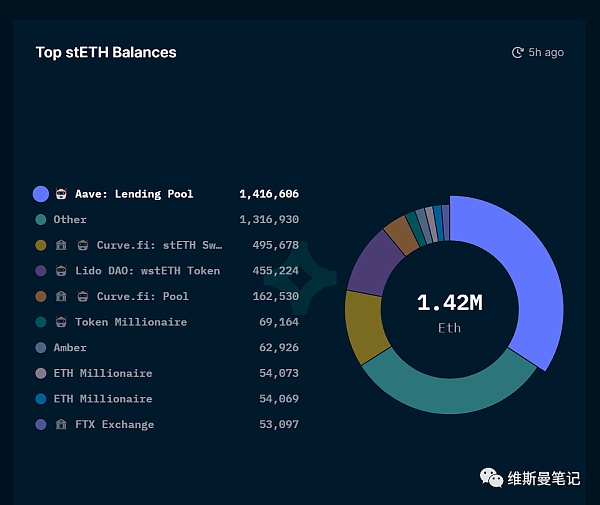Click the robot icon next to Token Millionaire

pos(62,322)
